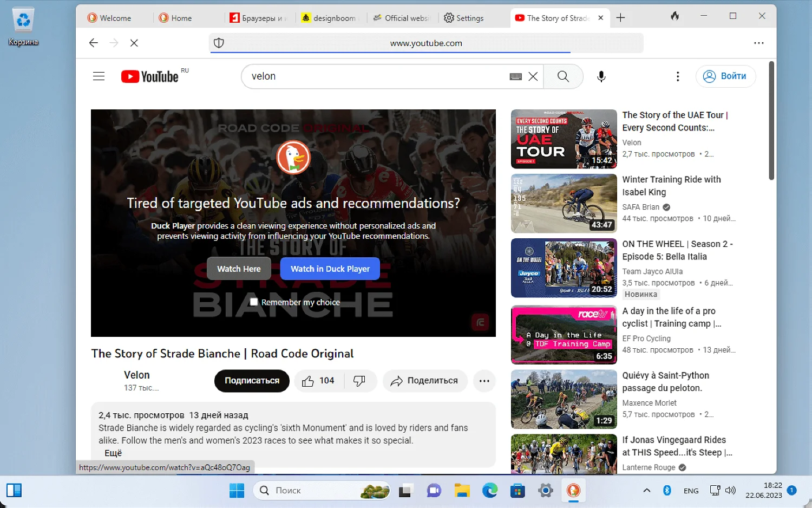Viewport: 812px width, 508px height.
Task: Tick the Remember my choice checkbox
Action: tap(254, 302)
